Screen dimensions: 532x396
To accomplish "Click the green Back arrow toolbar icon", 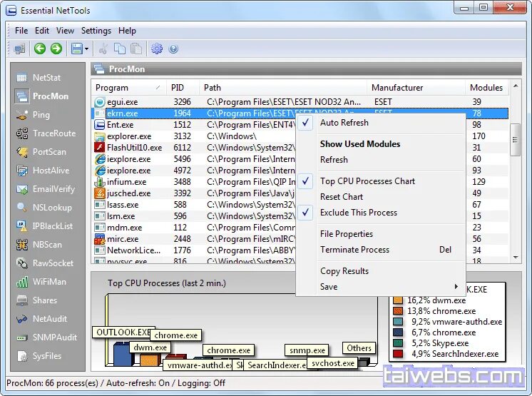I will (40, 49).
